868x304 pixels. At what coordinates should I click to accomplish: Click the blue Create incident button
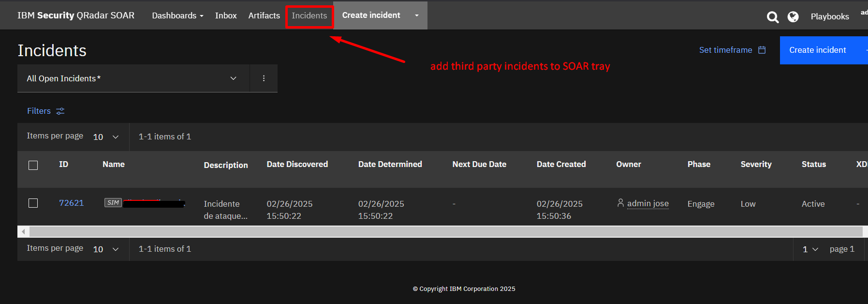click(824, 50)
